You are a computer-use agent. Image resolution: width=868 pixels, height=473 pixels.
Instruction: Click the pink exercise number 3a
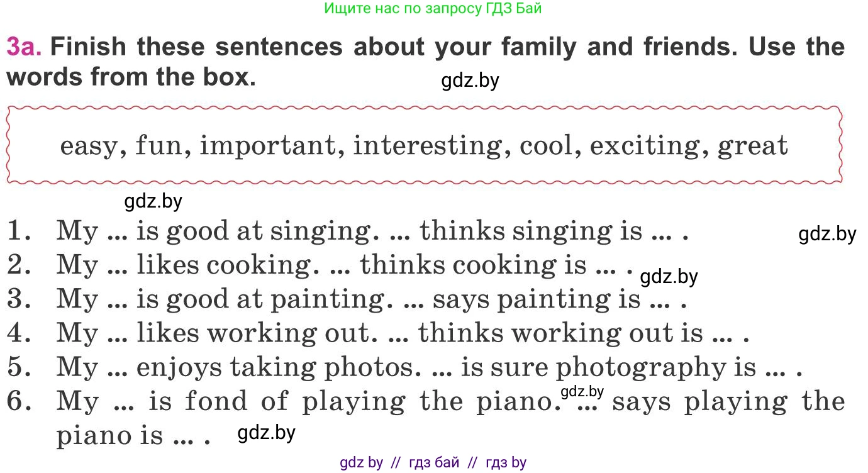click(x=24, y=47)
